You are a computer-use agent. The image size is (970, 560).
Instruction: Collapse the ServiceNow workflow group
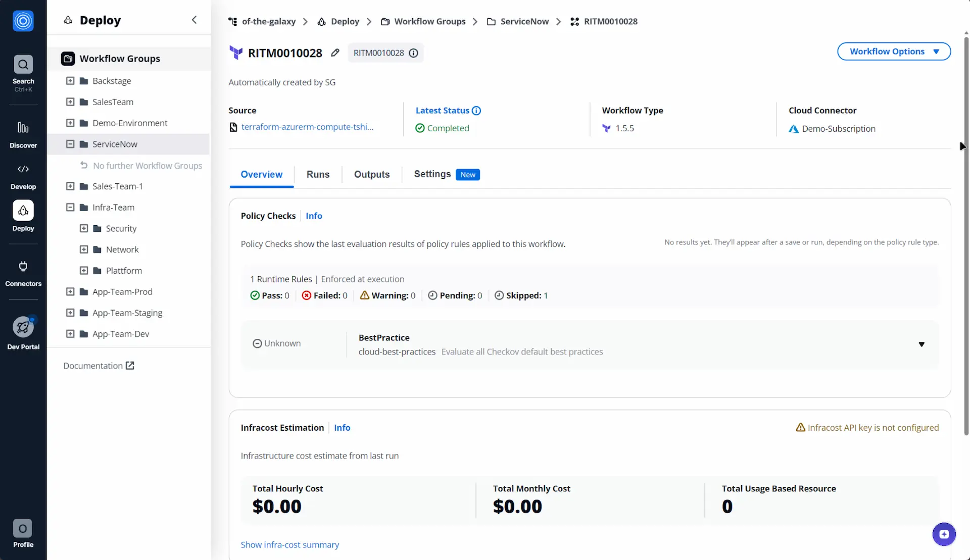click(70, 144)
